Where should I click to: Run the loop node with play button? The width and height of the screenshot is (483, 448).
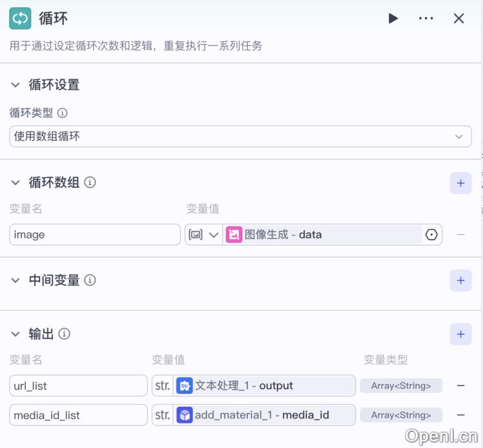coord(393,19)
